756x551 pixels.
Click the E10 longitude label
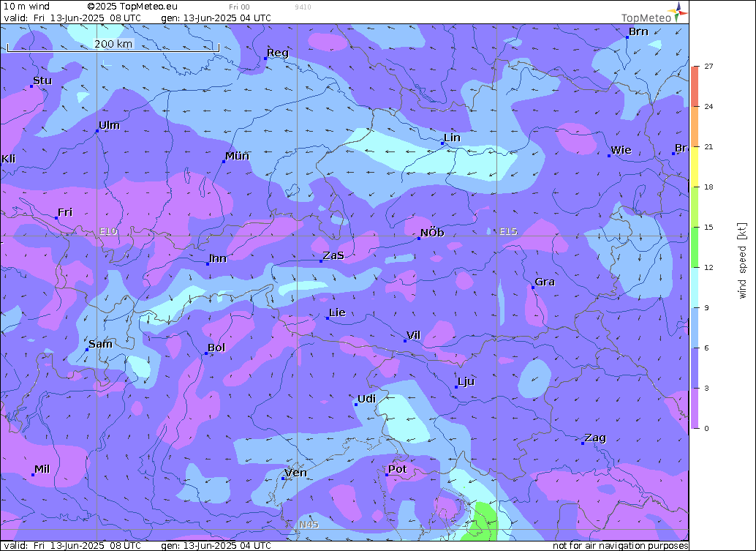click(108, 231)
